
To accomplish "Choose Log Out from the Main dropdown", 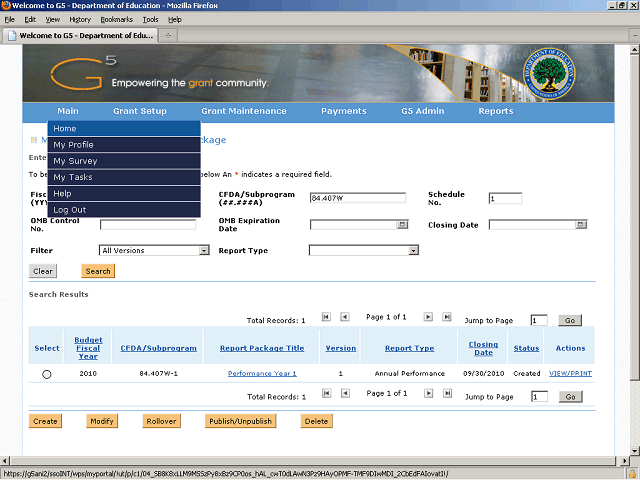I will pos(124,210).
